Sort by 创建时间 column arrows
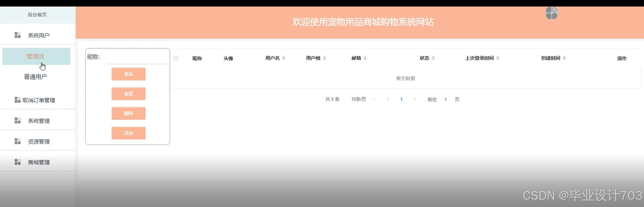Screen dimensions: 644x207 (x=564, y=58)
